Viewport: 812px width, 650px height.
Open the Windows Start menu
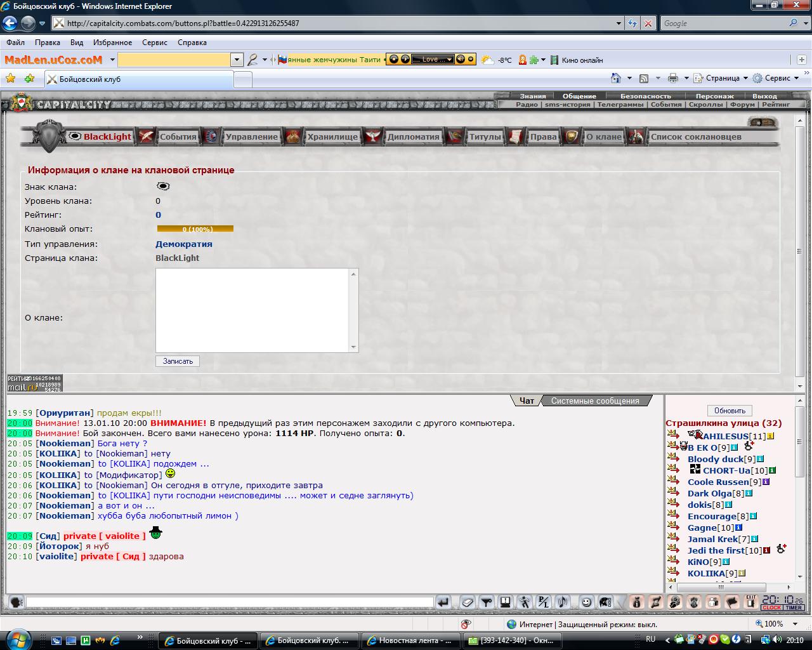coord(18,639)
